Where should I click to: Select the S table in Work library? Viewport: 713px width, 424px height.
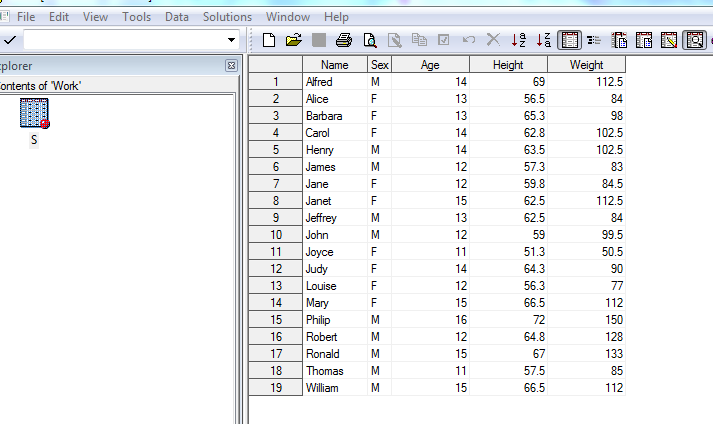point(34,115)
